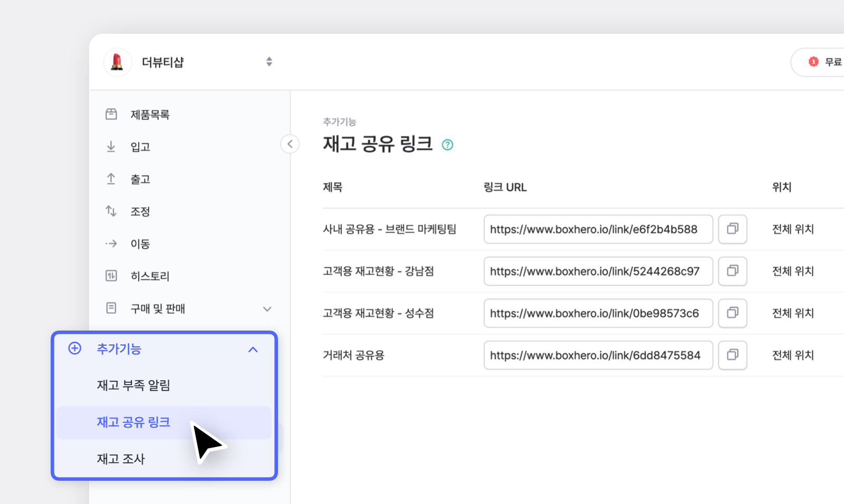Click the lipstick shop logo icon
The width and height of the screenshot is (844, 504).
pyautogui.click(x=117, y=62)
